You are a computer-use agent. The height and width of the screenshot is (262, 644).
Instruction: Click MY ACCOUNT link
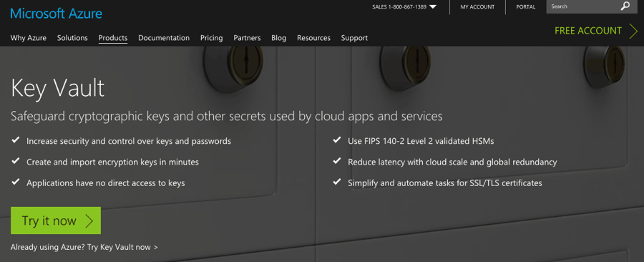coord(477,7)
